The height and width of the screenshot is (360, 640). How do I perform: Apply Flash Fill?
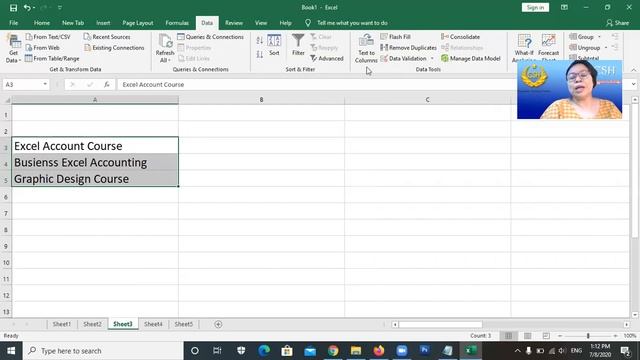coord(396,37)
